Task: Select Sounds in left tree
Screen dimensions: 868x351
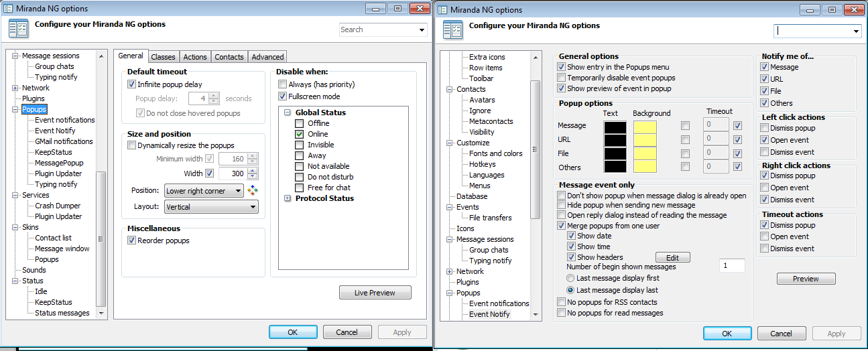Action: [34, 270]
